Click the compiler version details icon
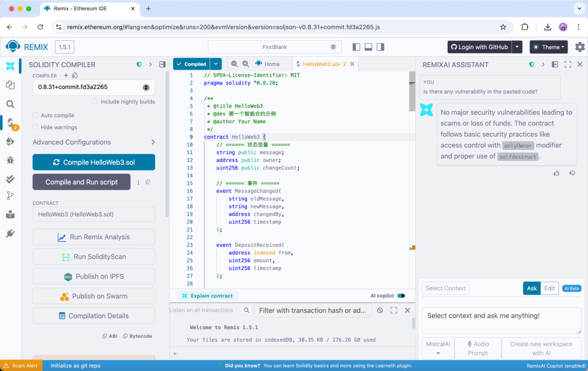The height and width of the screenshot is (371, 588). [75, 75]
